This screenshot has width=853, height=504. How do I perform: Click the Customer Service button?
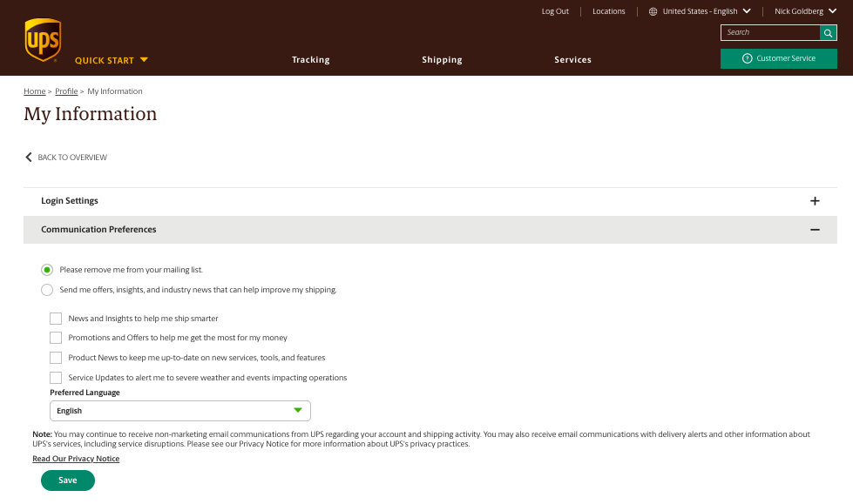pyautogui.click(x=778, y=58)
